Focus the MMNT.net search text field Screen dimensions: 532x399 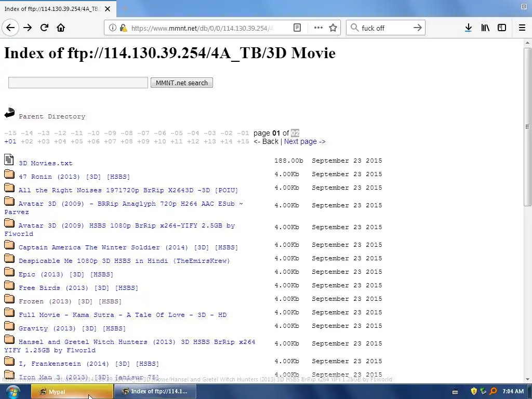[x=78, y=83]
